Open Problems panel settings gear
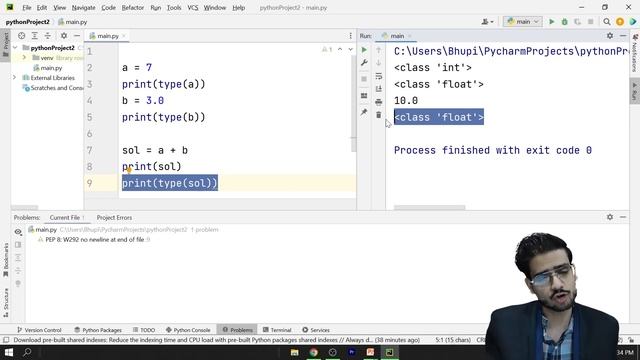640x360 pixels. [x=610, y=217]
